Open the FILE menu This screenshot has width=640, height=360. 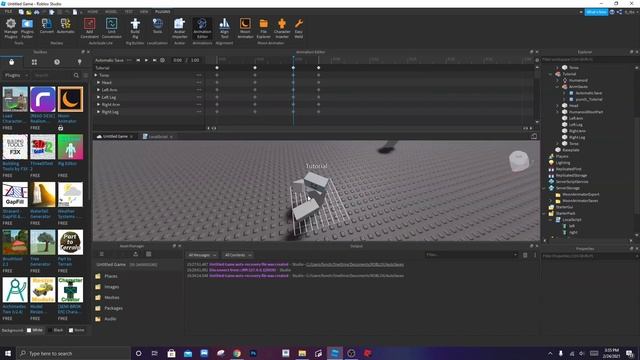(8, 12)
